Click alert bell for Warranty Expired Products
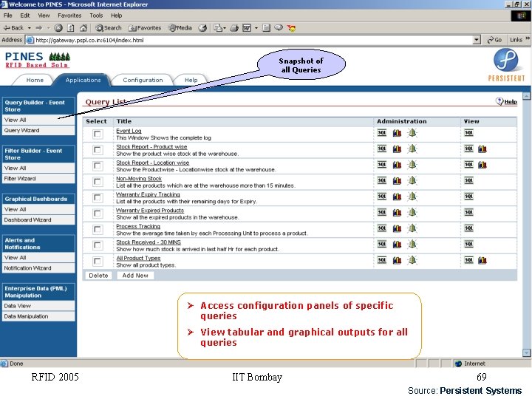The image size is (532, 399). (412, 212)
